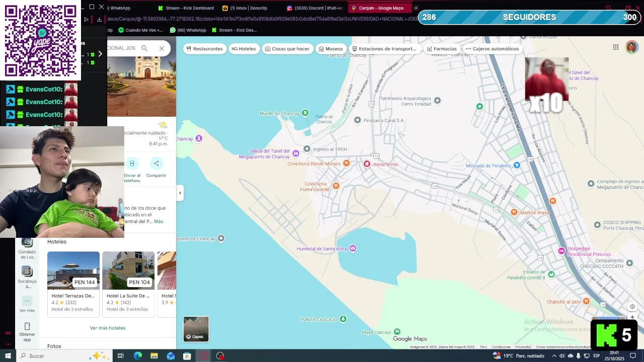Open the Windows Start menu
644x362 pixels.
(x=8, y=355)
